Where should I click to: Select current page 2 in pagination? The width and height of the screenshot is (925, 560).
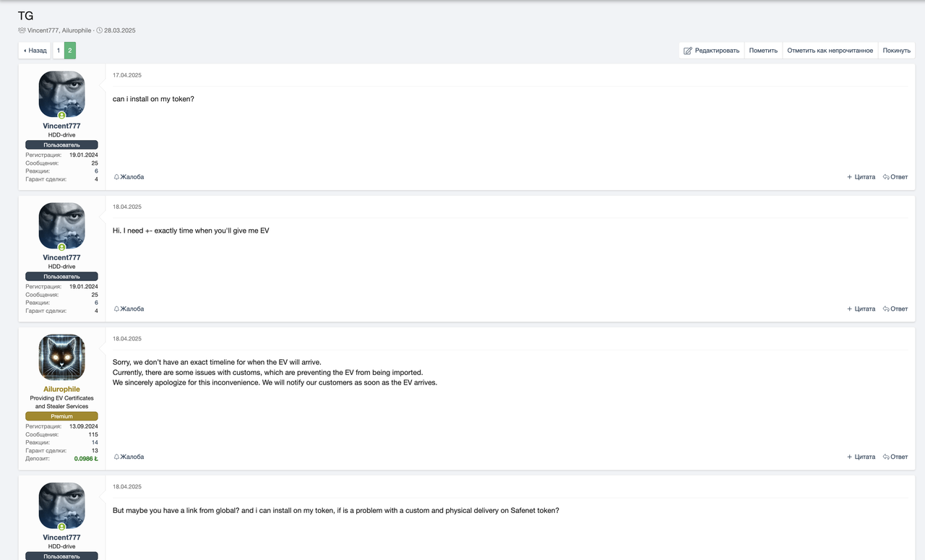coord(70,51)
